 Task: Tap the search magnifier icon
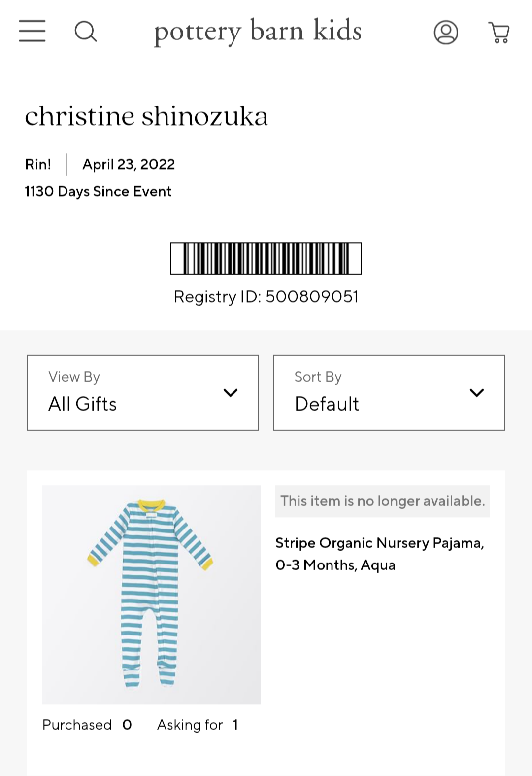point(86,32)
